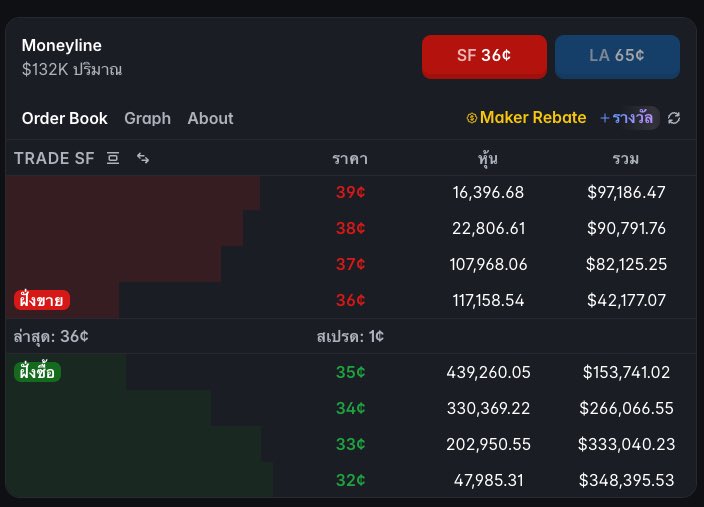Click total $42,177.07
The image size is (704, 507).
pyautogui.click(x=626, y=300)
